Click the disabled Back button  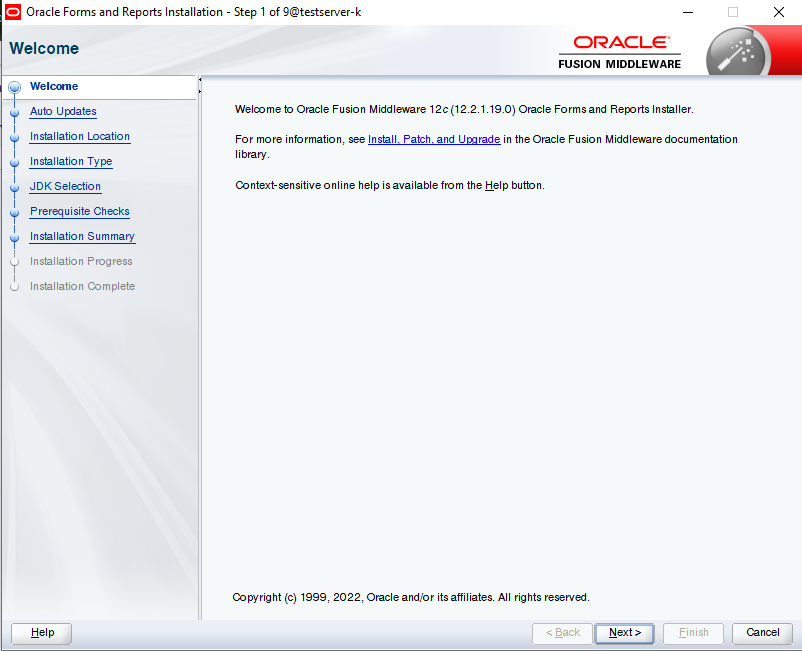[x=562, y=633]
